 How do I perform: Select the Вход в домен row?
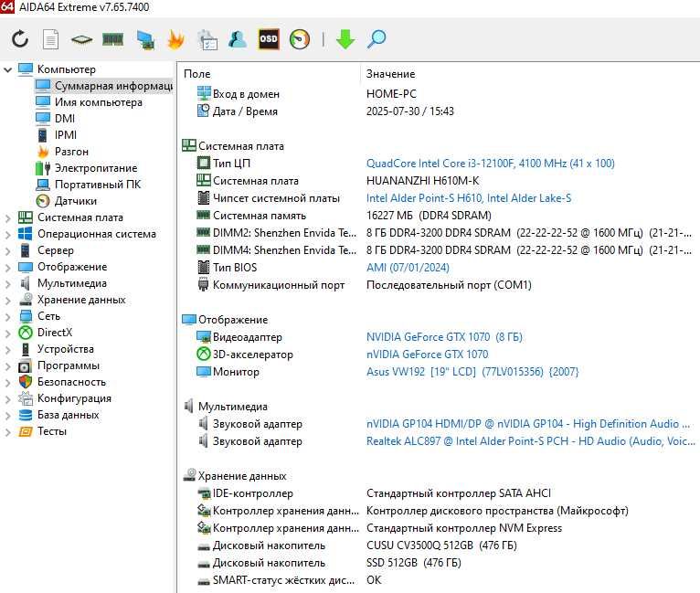(x=440, y=94)
